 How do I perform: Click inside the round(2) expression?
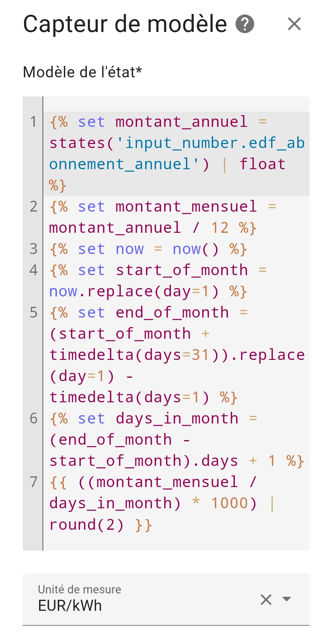pyautogui.click(x=86, y=525)
